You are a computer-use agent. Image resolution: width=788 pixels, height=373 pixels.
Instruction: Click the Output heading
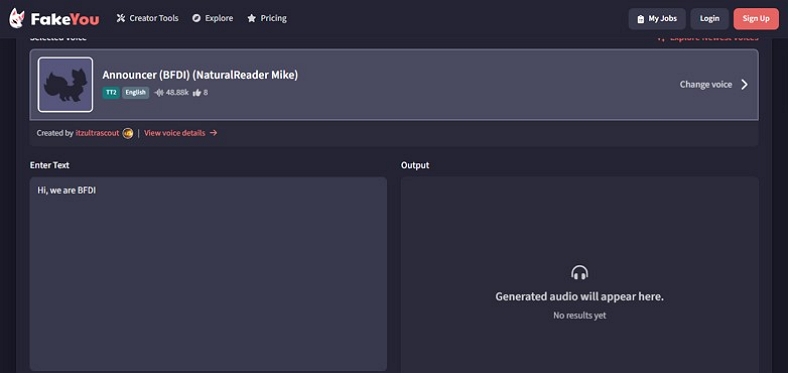click(415, 165)
